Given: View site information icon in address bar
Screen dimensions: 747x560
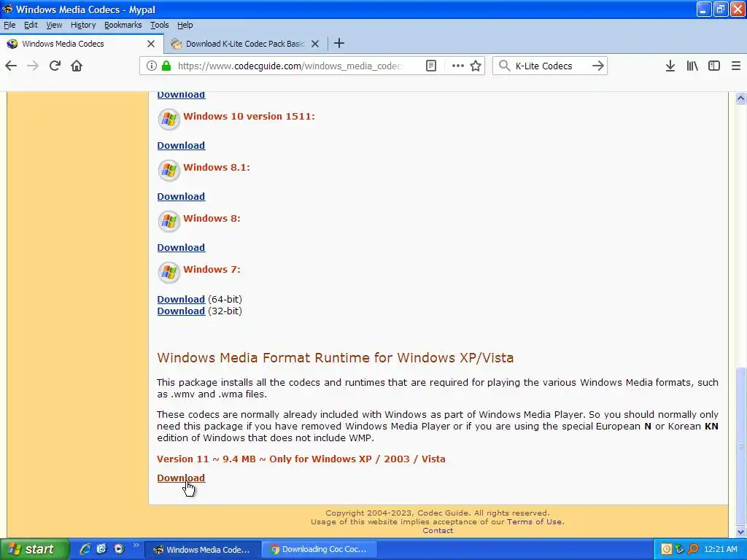Looking at the screenshot, I should (152, 66).
